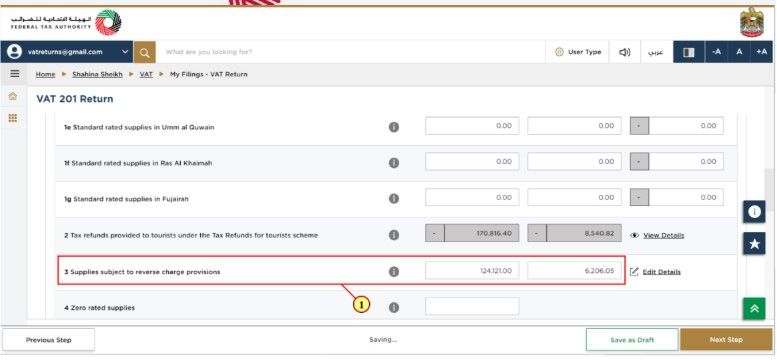Click reverse charge amount 124,121.00 field
The height and width of the screenshot is (361, 777).
pos(472,271)
